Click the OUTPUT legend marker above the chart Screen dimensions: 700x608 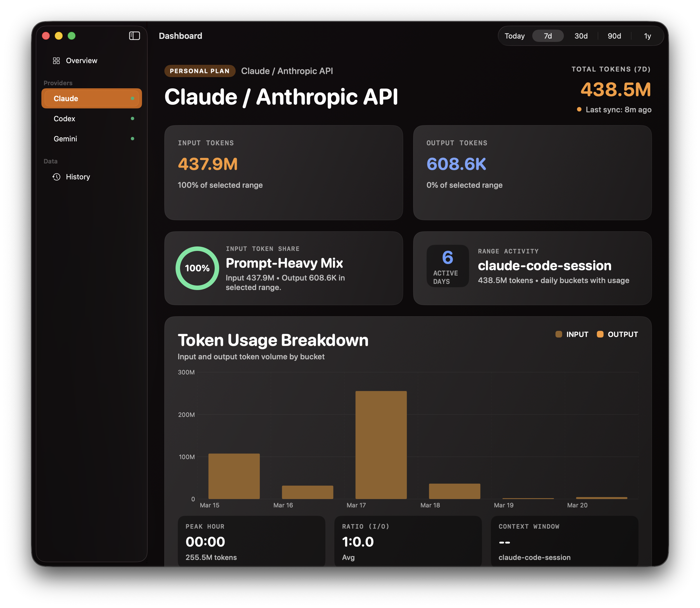[x=600, y=334]
